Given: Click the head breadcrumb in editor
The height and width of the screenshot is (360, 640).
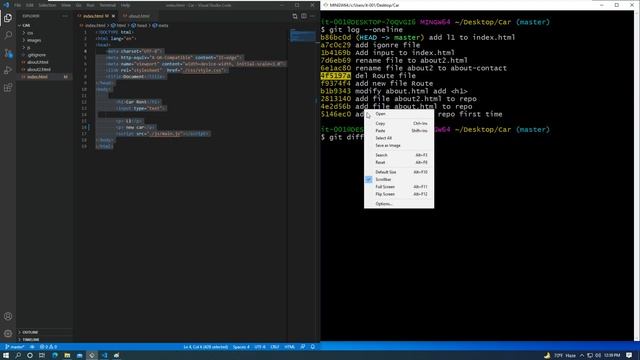Looking at the screenshot, I should coord(141,25).
